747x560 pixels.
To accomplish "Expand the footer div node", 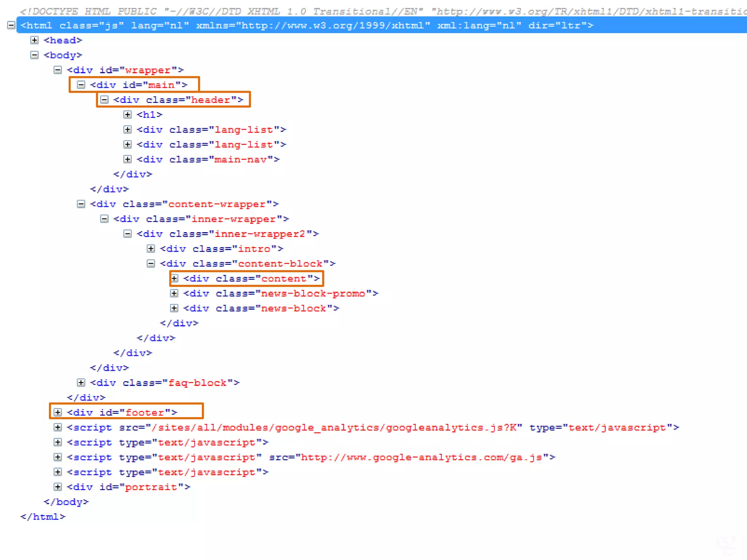I will (x=58, y=412).
